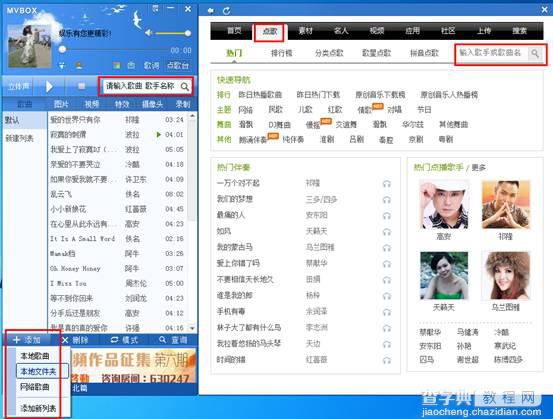Image resolution: width=553 pixels, height=419 pixels.
Task: Adjust the volume slider knob
Action: point(188,33)
